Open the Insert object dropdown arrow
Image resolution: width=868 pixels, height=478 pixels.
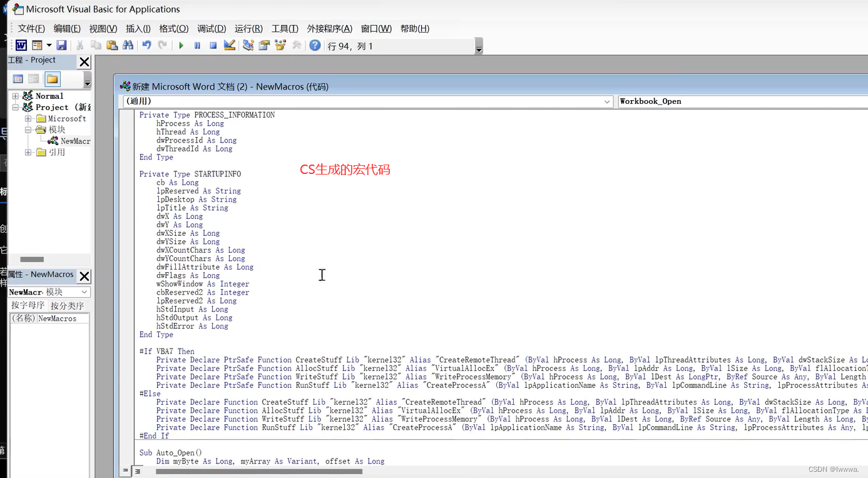point(49,45)
